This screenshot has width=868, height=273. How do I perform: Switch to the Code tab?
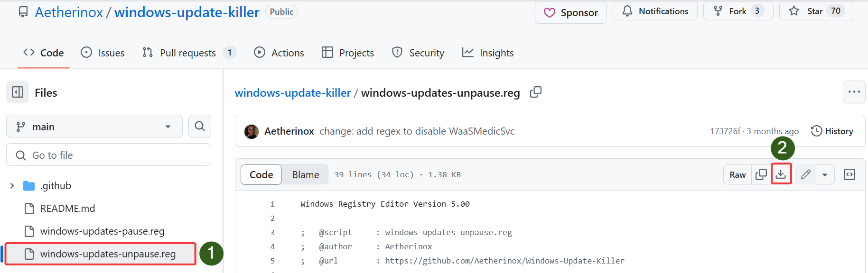coord(44,53)
